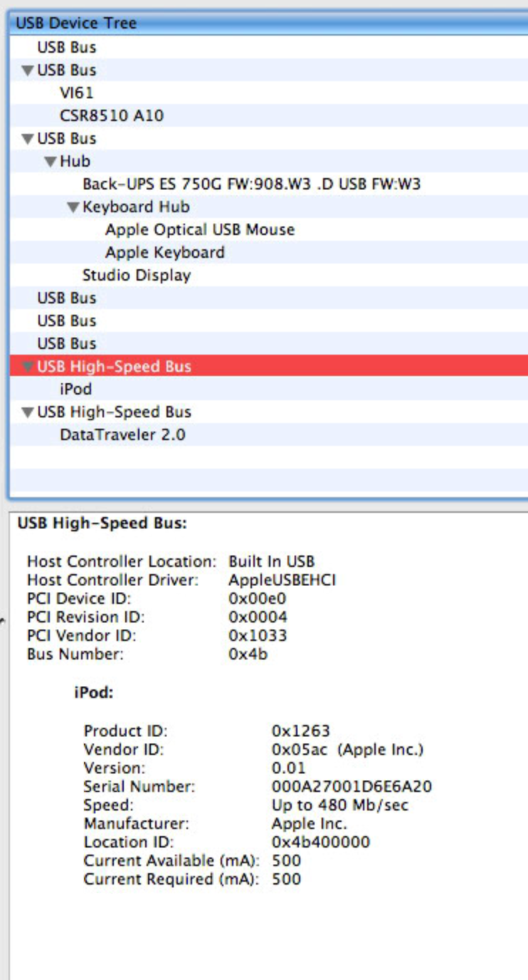The image size is (528, 980).
Task: Click the USB Device Tree column header
Action: coord(269,23)
